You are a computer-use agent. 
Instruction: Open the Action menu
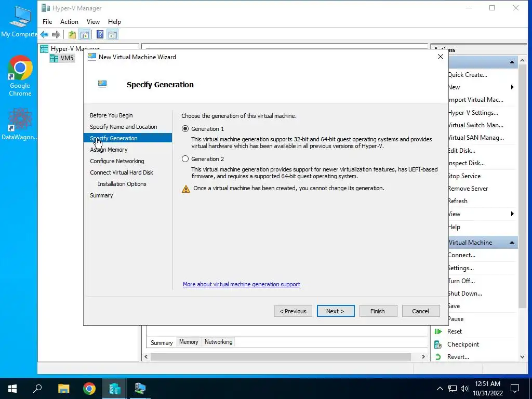pos(69,22)
